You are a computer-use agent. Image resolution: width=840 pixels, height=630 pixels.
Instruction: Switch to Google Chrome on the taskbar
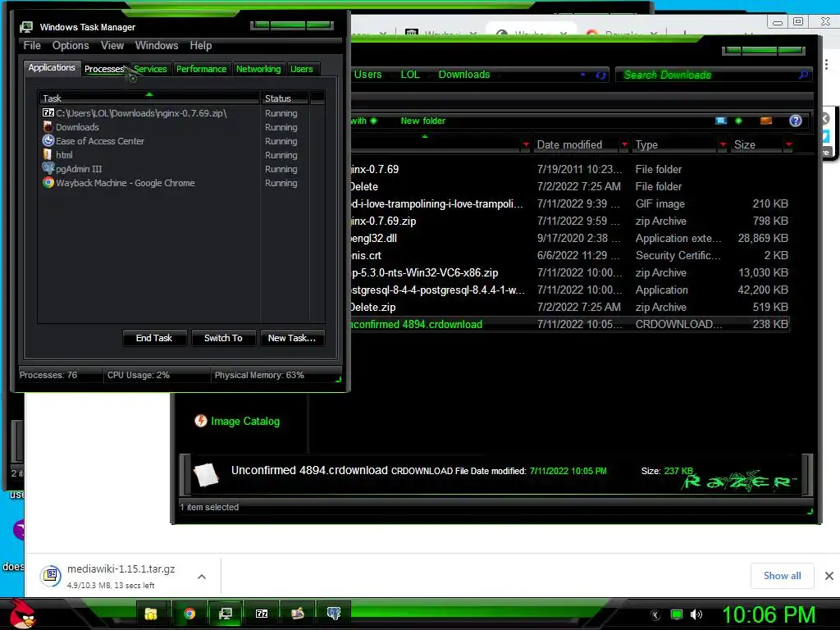(189, 614)
